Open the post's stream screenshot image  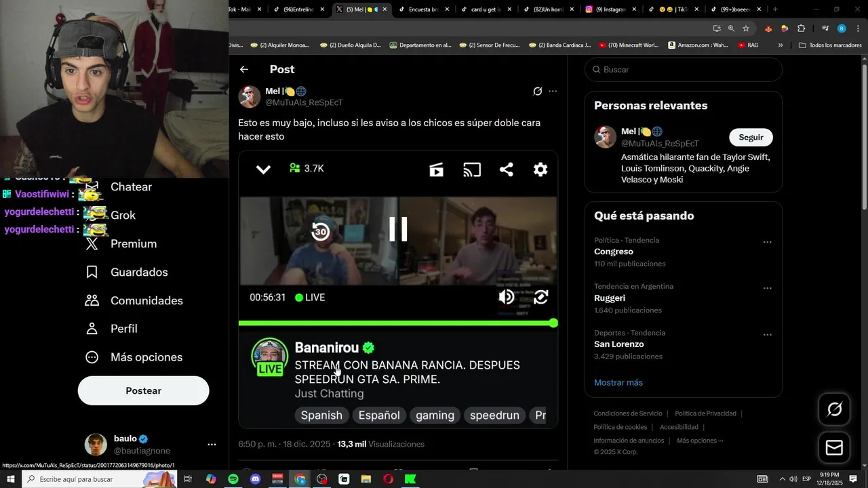(x=398, y=289)
